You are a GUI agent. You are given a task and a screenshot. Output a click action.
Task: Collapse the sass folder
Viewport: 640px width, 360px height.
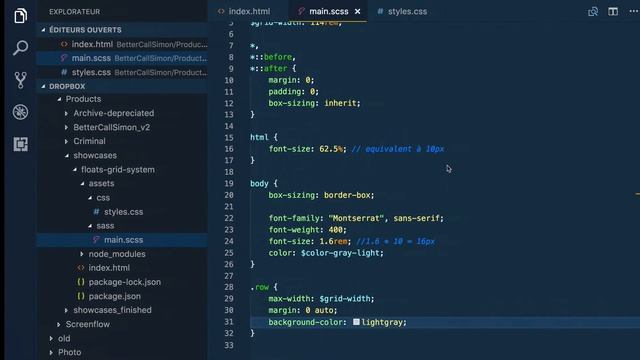pyautogui.click(x=90, y=226)
